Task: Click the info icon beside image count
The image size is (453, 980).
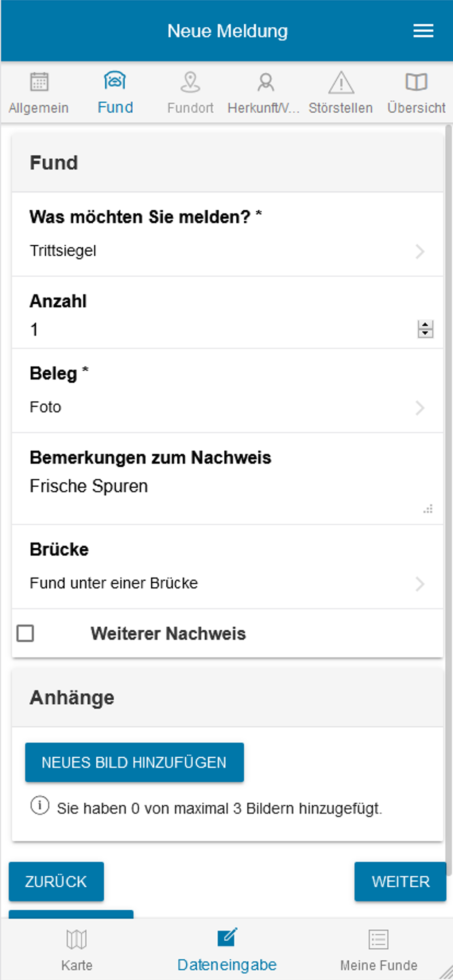Action: (x=40, y=805)
